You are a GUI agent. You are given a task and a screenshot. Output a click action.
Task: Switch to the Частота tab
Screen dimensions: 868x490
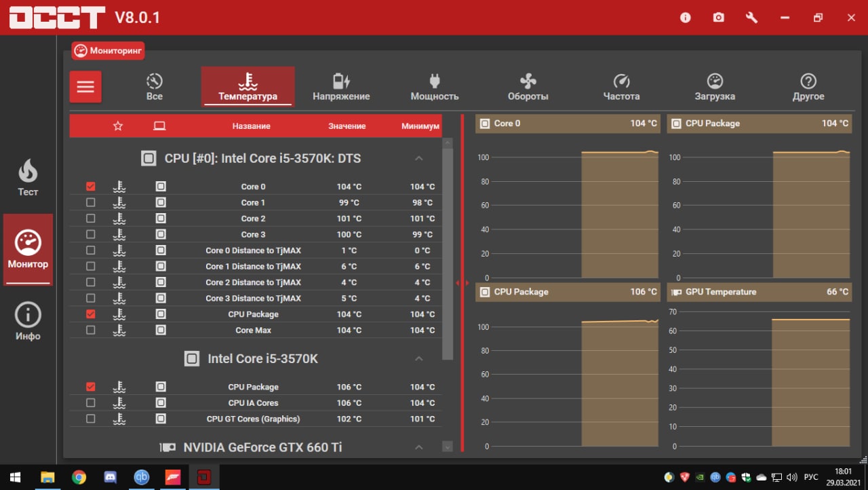coord(621,87)
